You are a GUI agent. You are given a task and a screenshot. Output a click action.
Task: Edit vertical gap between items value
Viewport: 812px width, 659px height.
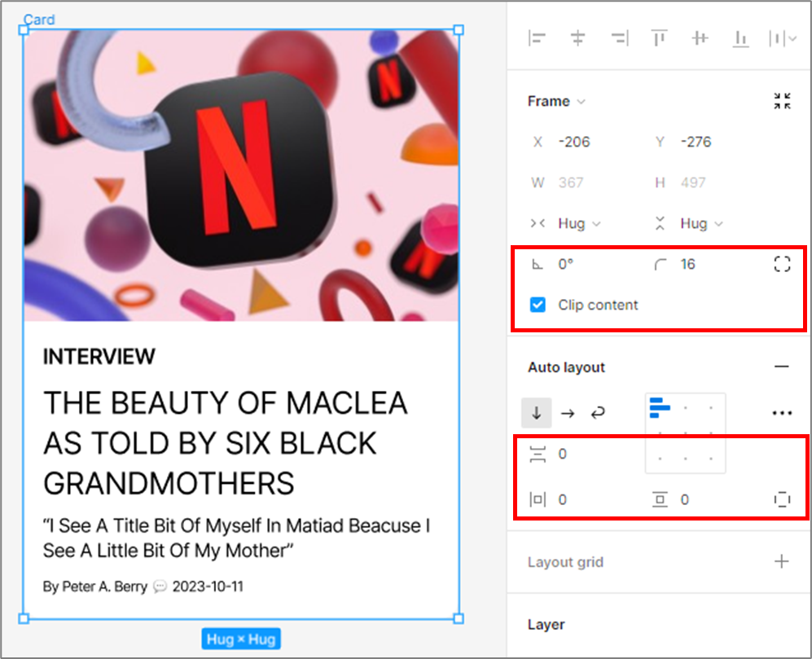(563, 454)
